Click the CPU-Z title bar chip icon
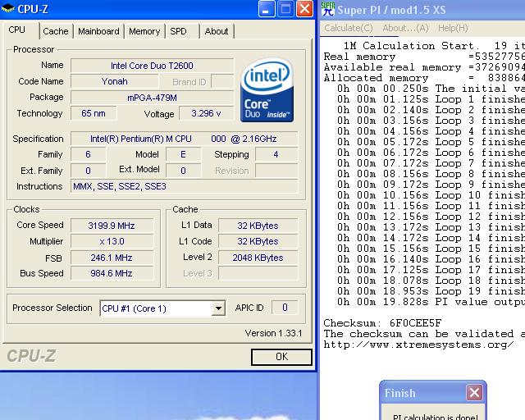525x420 pixels. [x=8, y=8]
